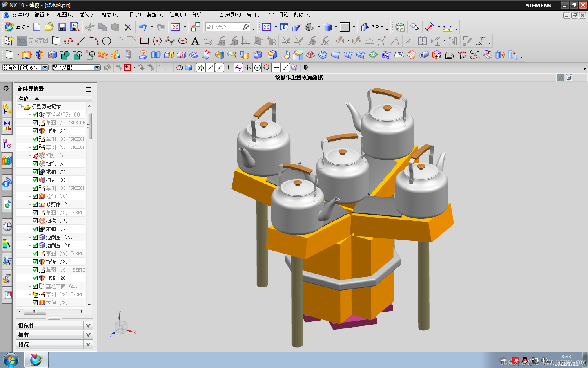Click the Delete X icon in the toolbar
588x368 pixels.
(x=128, y=27)
